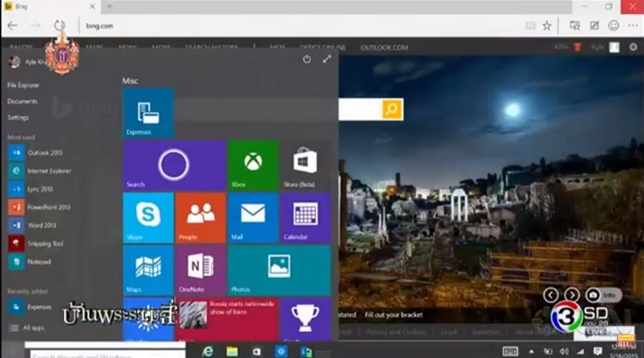The width and height of the screenshot is (644, 358).
Task: Launch the Skype tile
Action: 148,218
